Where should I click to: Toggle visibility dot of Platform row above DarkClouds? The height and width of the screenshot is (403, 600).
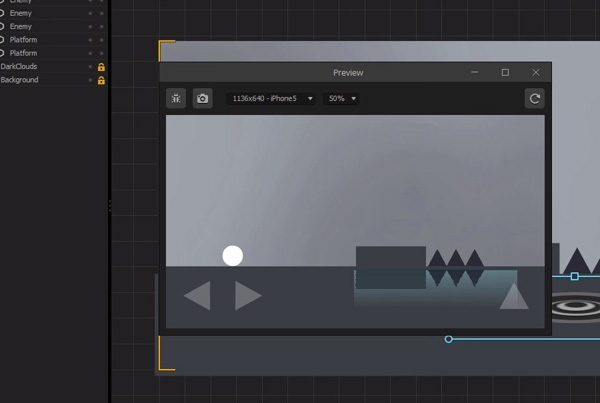pos(90,53)
